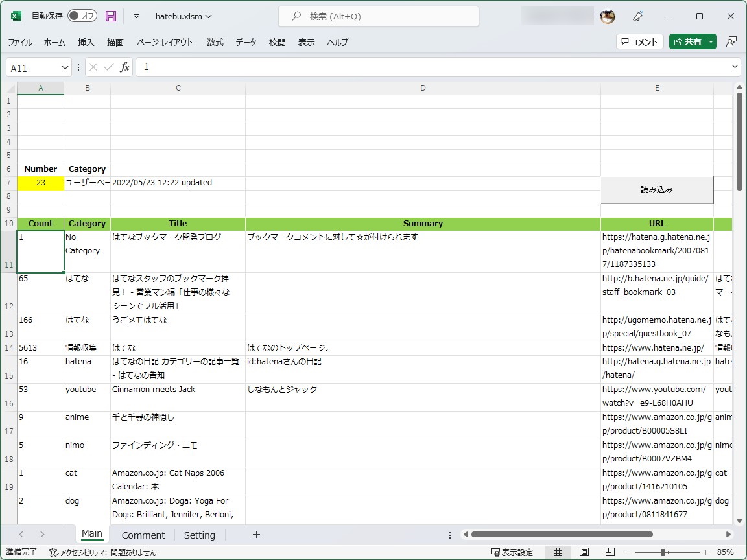Switch to Page Layout view icon
This screenshot has height=560, width=747.
(584, 552)
